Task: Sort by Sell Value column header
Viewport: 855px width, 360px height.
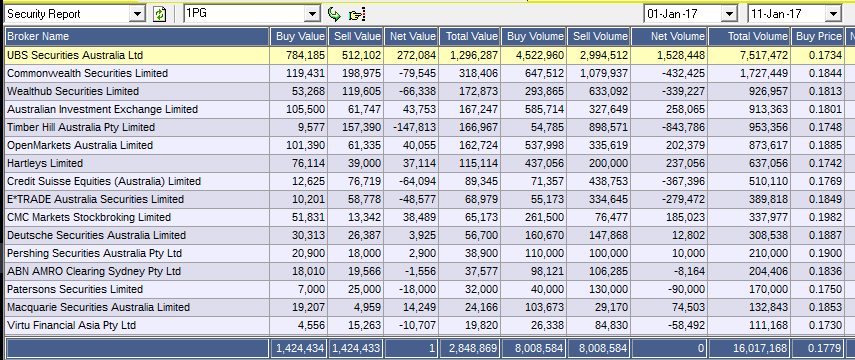Action: click(x=356, y=37)
